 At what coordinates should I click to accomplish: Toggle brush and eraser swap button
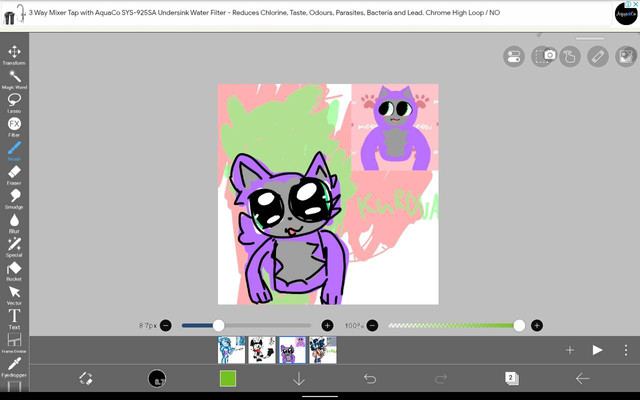[x=86, y=379]
